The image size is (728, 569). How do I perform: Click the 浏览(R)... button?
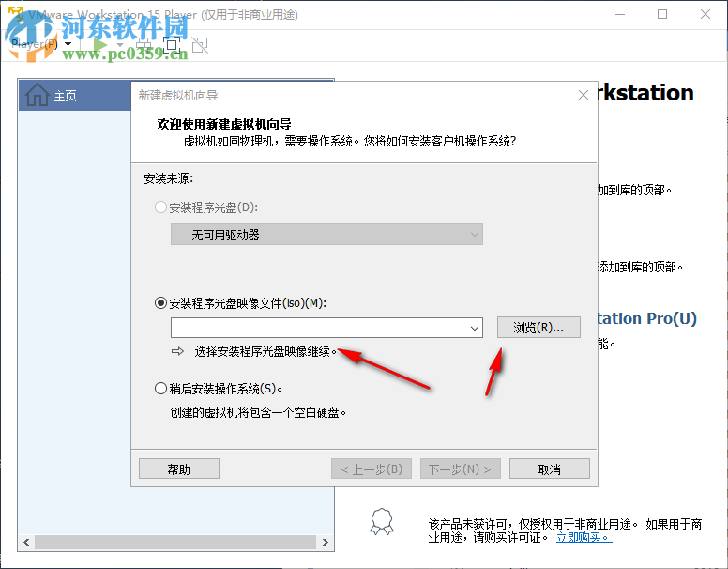(x=538, y=328)
